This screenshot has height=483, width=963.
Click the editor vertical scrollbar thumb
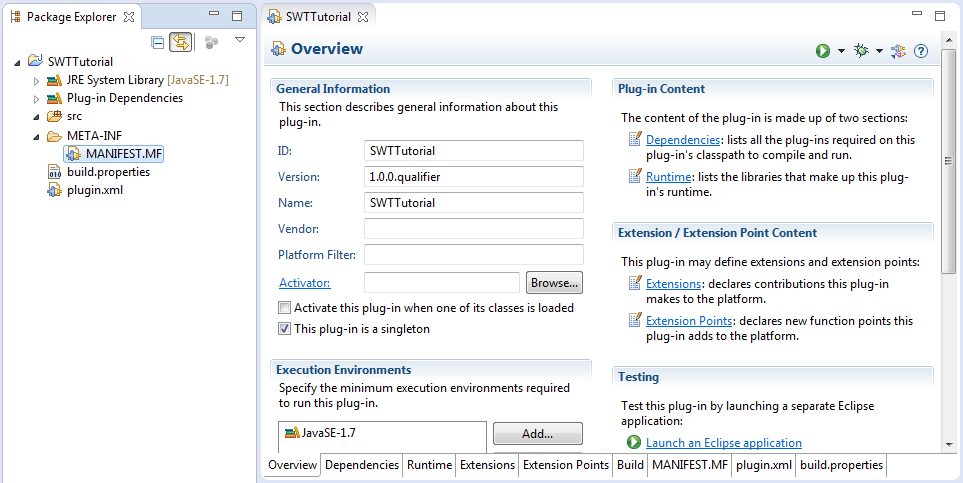coord(949,162)
